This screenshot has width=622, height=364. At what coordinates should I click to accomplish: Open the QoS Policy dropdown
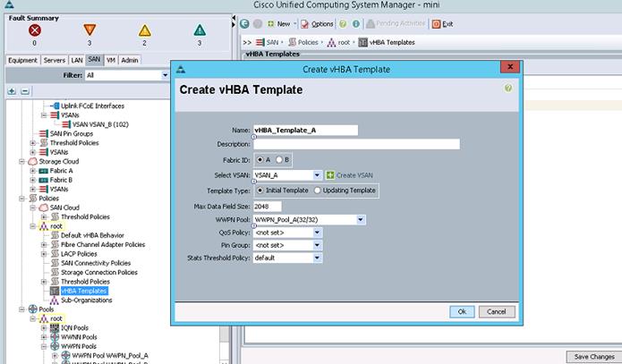(317, 233)
